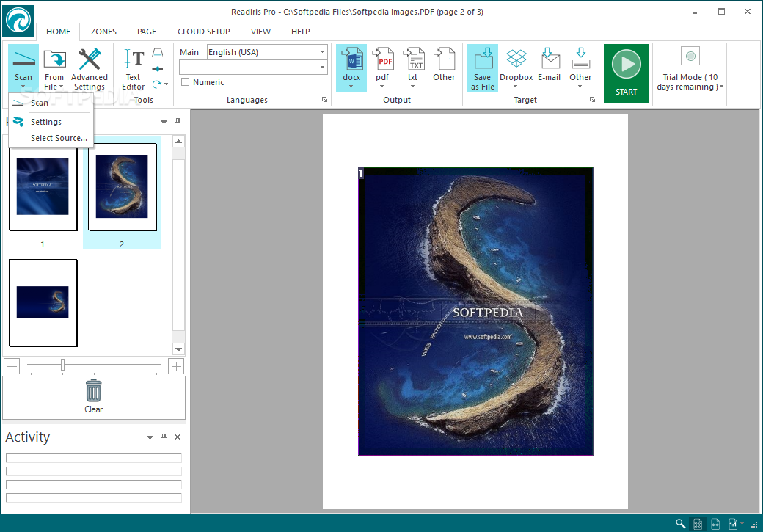Click fit-to-page icon in status bar
763x532 pixels.
point(698,524)
